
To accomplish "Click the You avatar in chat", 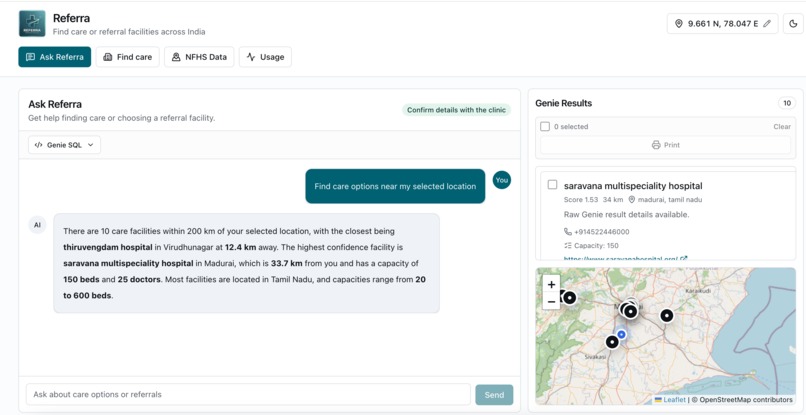I will tap(502, 180).
